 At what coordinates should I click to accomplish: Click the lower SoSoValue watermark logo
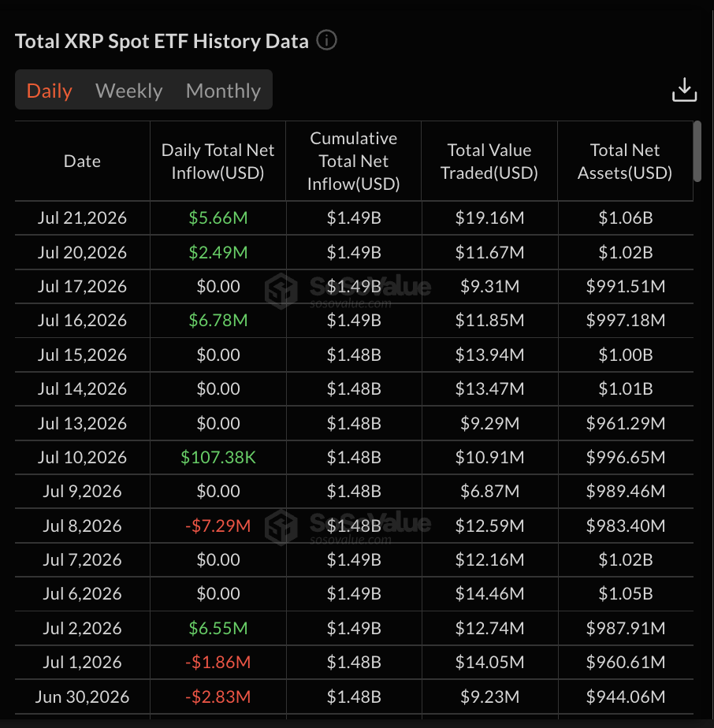click(348, 526)
